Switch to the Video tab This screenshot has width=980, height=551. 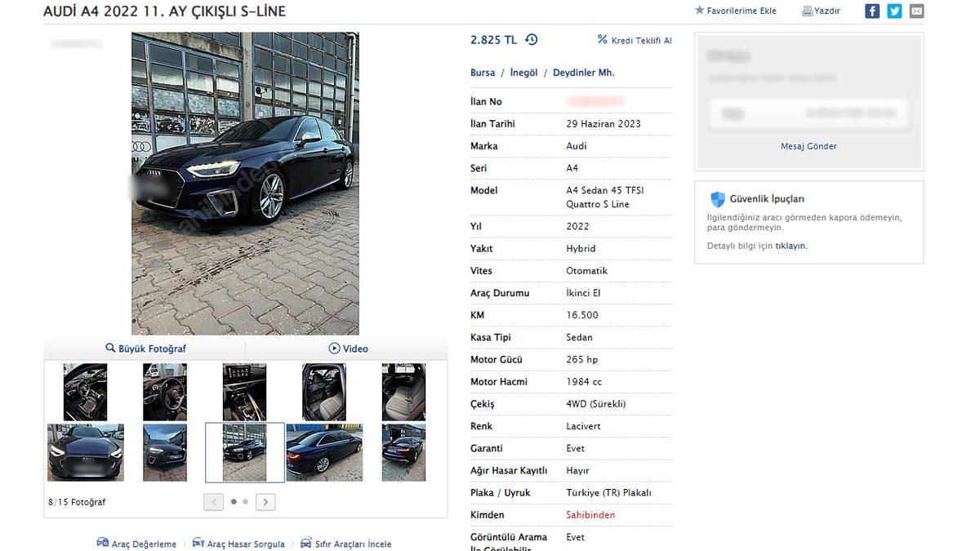pos(348,349)
